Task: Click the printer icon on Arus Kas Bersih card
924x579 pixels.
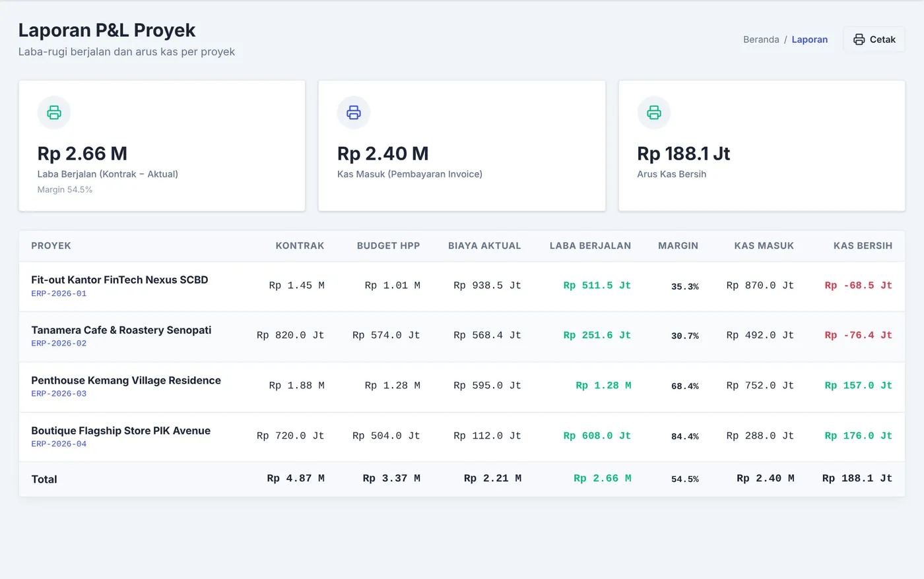Action: click(x=654, y=113)
